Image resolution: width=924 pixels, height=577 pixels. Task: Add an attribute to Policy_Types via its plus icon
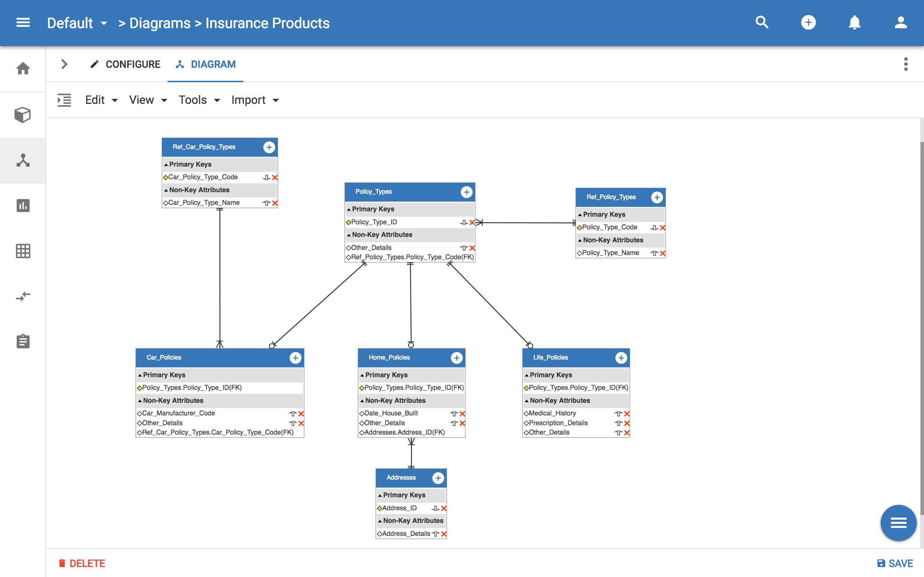point(467,192)
